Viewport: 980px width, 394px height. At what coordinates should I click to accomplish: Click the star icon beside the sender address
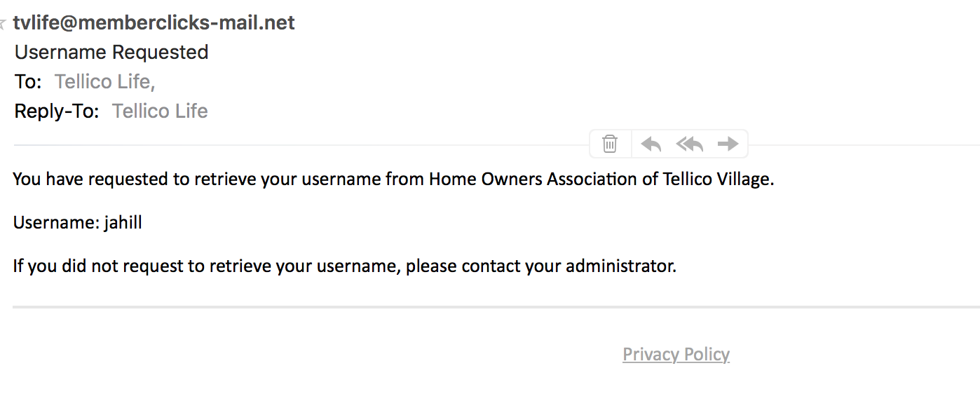(x=3, y=24)
